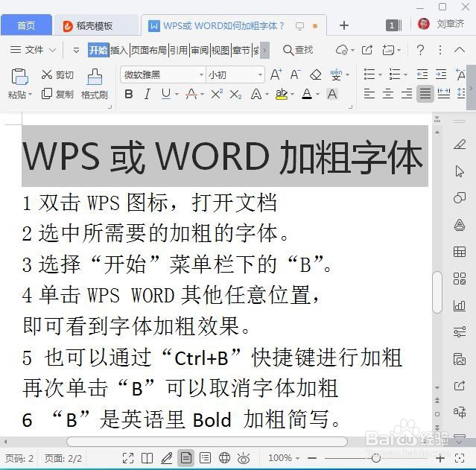This screenshot has width=476, height=470.
Task: Open help question mark
Action: (x=420, y=50)
